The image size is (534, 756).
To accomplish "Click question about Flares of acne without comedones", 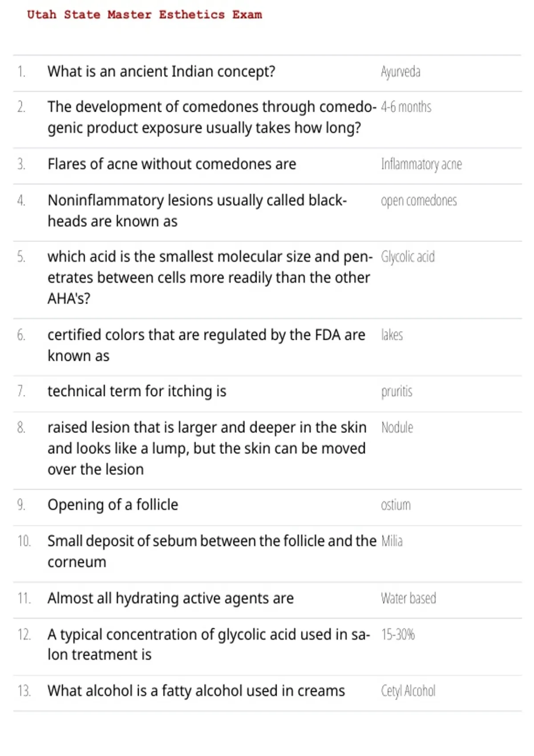I will (172, 164).
